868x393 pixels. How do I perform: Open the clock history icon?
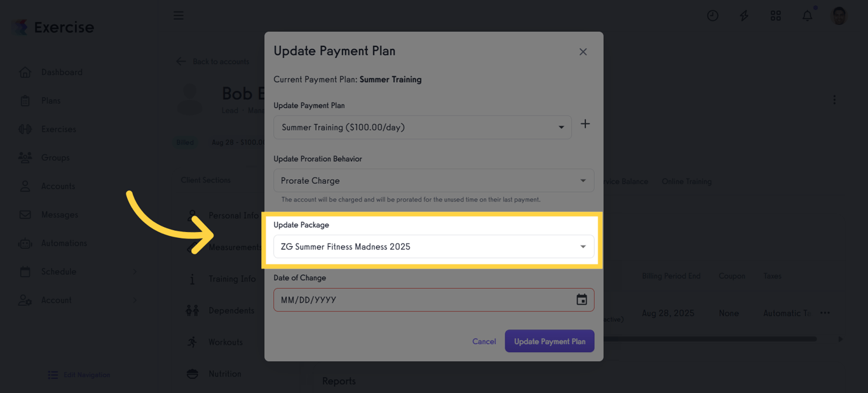(x=712, y=16)
